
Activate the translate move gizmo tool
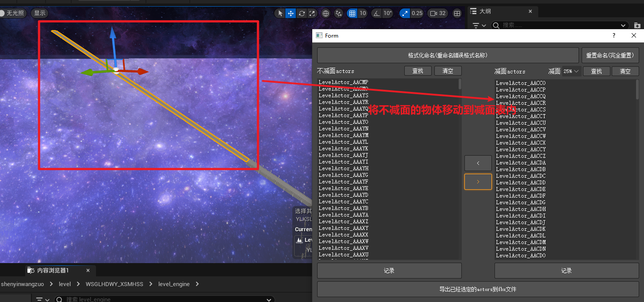coord(291,13)
